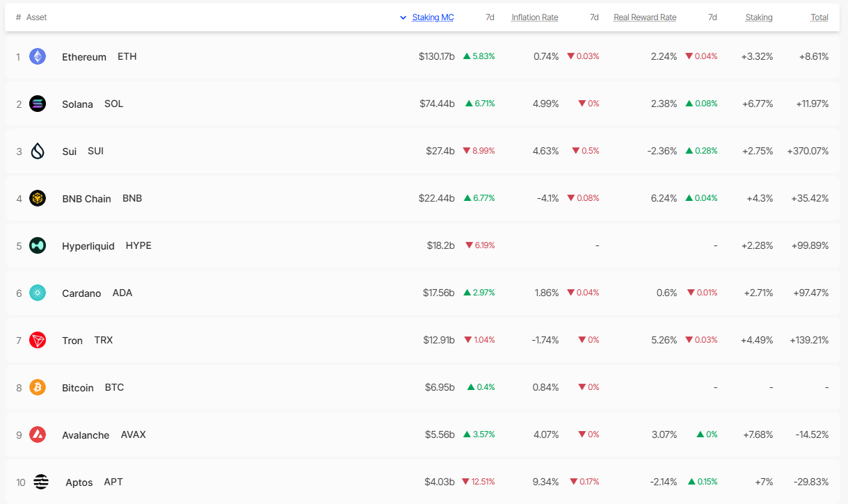Click Avalanche's +7.68% staking value
This screenshot has height=504, width=848.
(x=758, y=434)
